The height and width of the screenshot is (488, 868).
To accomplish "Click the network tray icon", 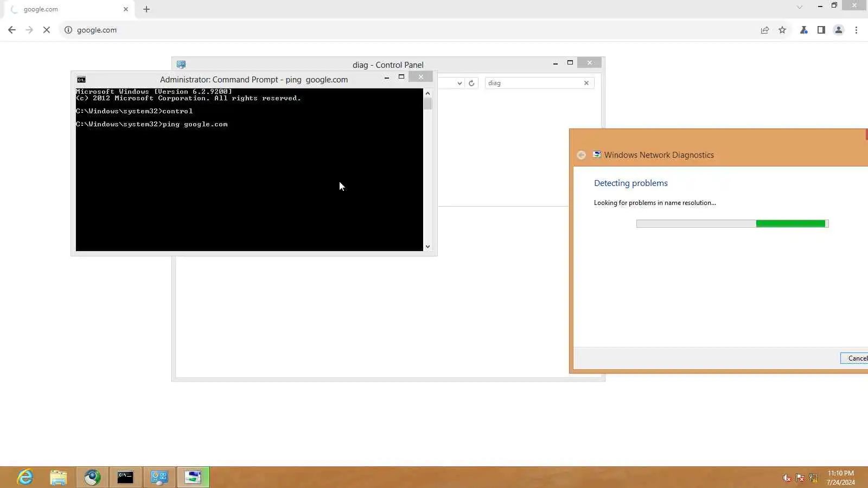I will click(x=813, y=478).
